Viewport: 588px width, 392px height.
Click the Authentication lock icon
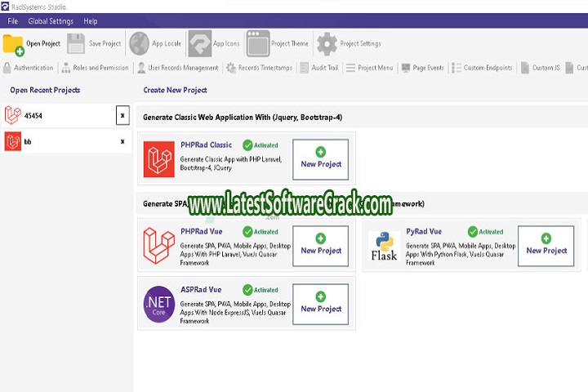pos(7,68)
